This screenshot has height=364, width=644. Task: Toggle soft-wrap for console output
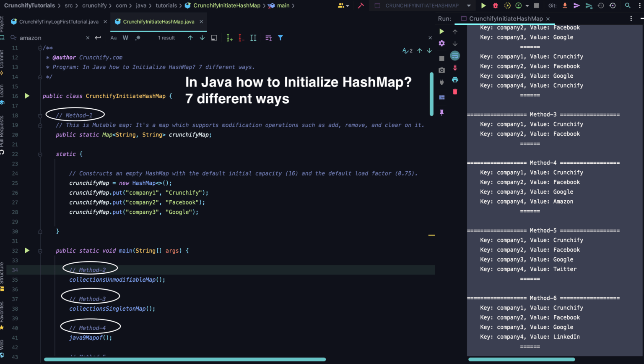click(455, 55)
